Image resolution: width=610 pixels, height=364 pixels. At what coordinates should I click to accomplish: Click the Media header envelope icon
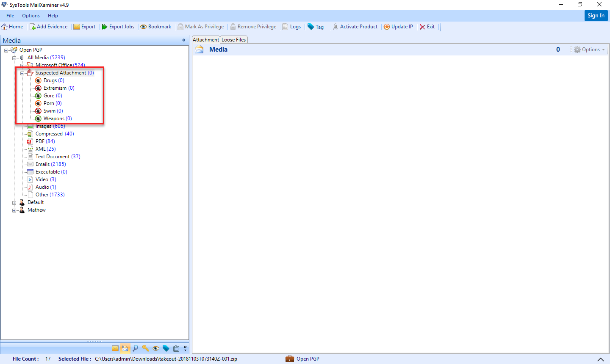(199, 50)
